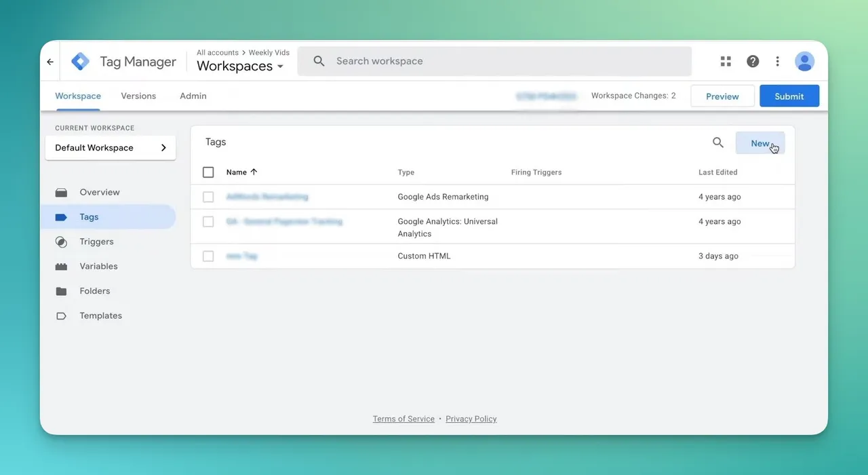Open the blurred tag name in Universal Analytics row

point(284,222)
